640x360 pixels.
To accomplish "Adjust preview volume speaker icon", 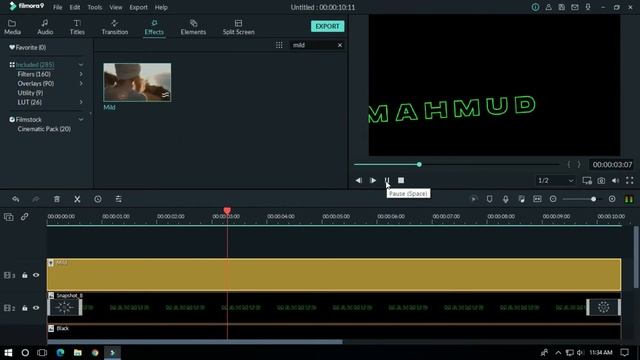I will [616, 180].
